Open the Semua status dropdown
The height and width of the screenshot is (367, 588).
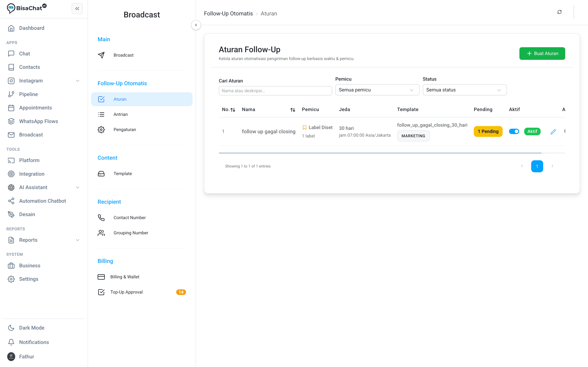coord(465,90)
